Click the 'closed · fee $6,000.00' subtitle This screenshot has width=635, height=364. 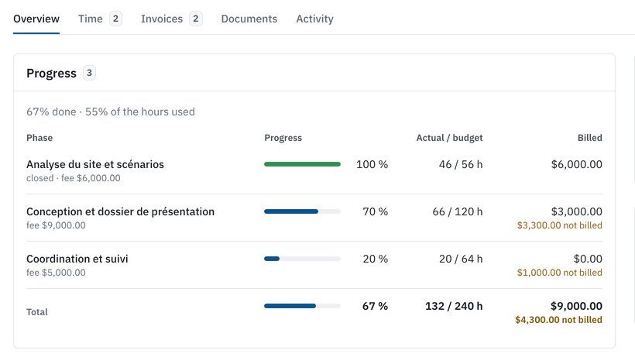coord(74,178)
